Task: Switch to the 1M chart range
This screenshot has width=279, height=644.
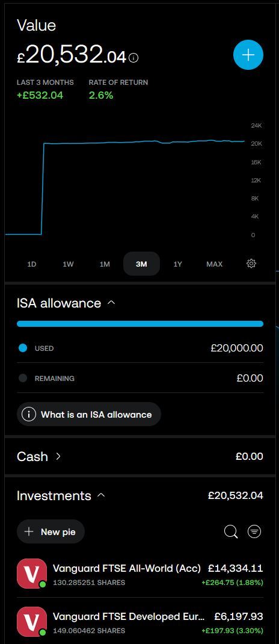Action: (x=105, y=264)
